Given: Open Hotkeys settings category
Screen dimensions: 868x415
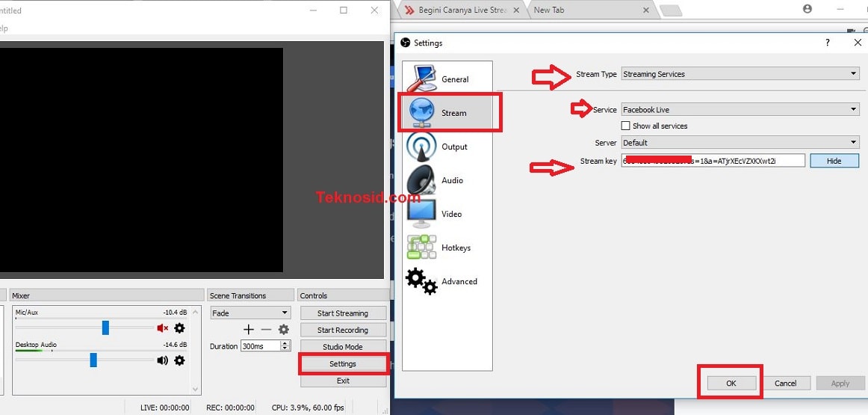Looking at the screenshot, I should point(447,248).
